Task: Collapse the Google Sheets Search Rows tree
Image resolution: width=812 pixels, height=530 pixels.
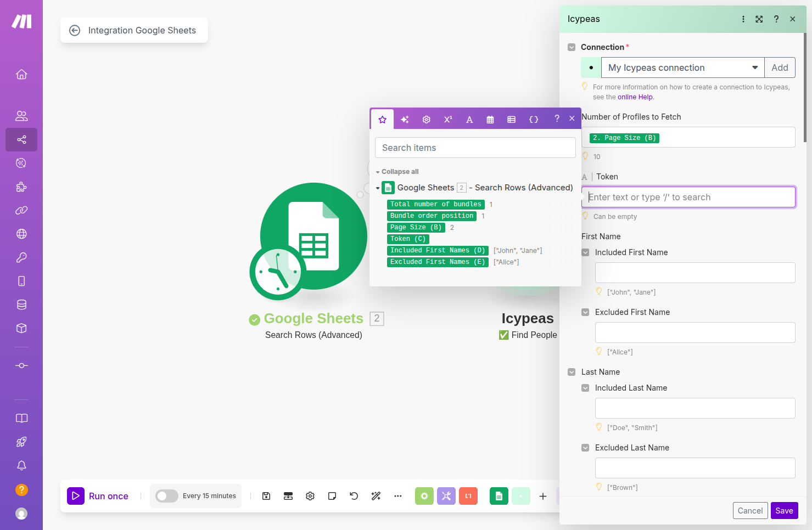Action: pyautogui.click(x=378, y=188)
